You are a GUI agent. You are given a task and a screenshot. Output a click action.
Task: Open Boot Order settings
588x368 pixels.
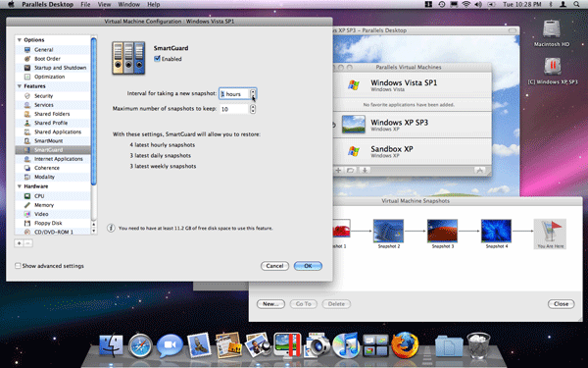coord(53,59)
